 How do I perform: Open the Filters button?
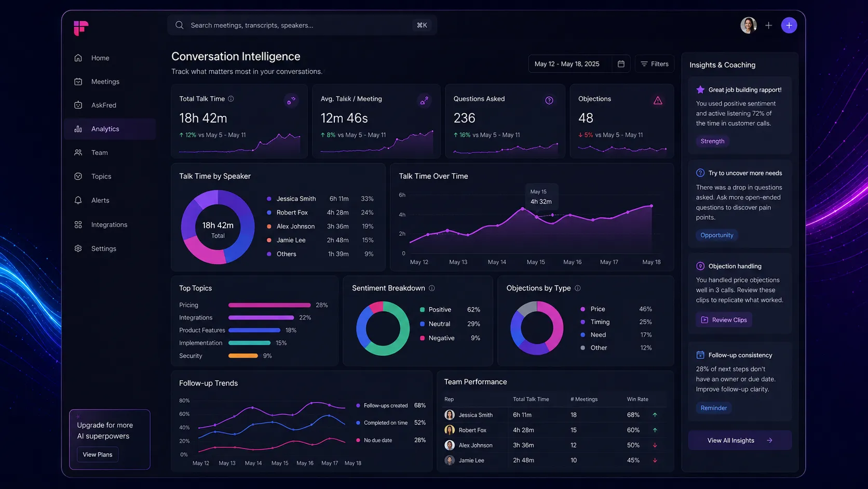pos(655,64)
